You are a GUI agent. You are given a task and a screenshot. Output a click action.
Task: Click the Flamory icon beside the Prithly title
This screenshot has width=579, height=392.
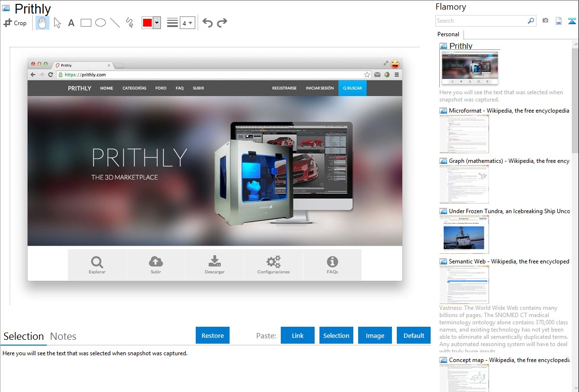click(x=6, y=8)
